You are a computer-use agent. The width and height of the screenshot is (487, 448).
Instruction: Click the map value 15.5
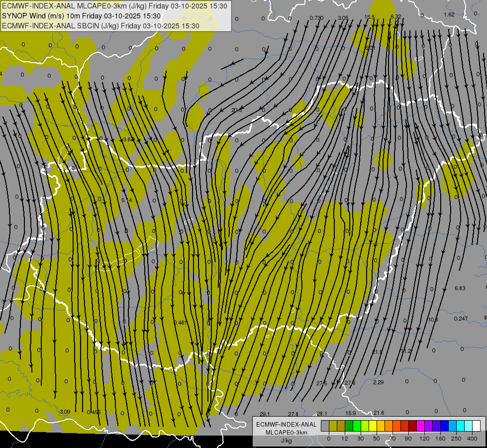pyautogui.click(x=370, y=17)
